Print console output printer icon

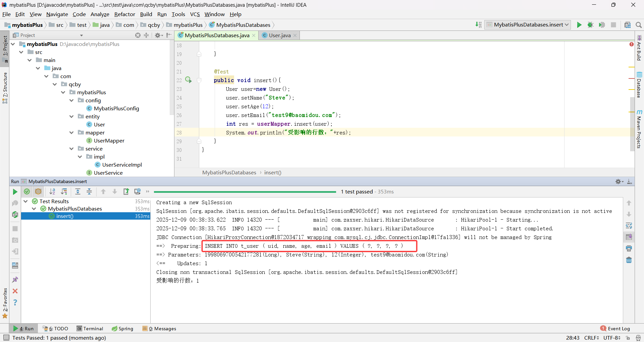tap(629, 248)
